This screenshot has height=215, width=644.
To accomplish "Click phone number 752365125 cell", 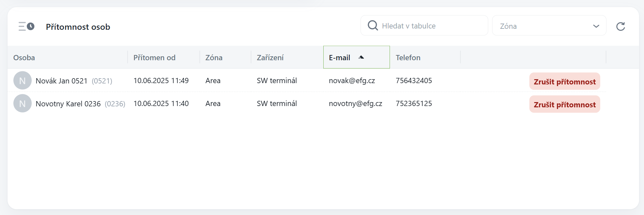I will tap(414, 103).
